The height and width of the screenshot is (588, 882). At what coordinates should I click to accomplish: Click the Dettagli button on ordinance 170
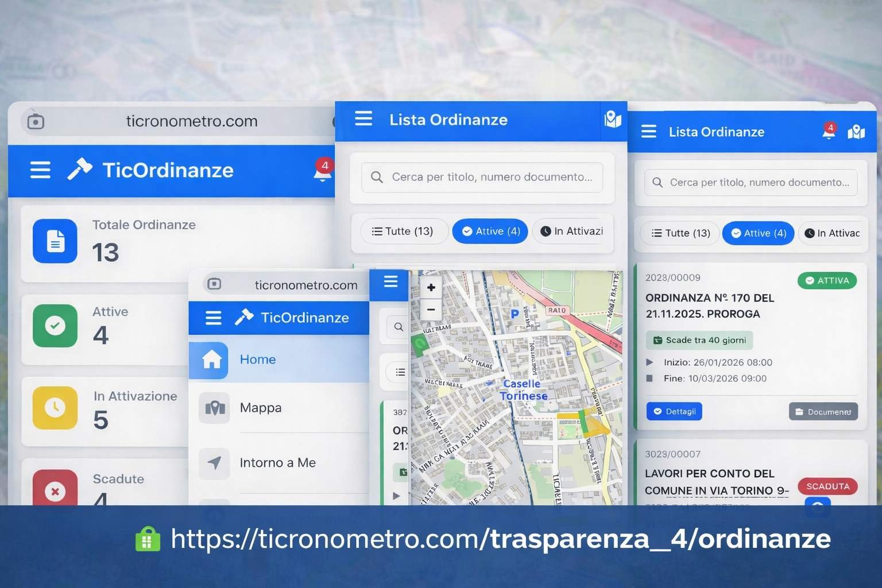[x=674, y=412]
